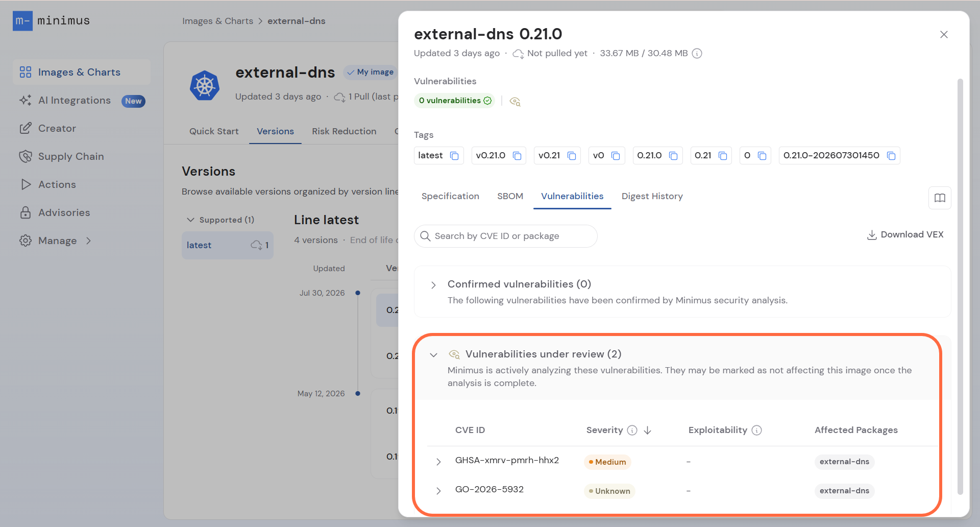Click external-dns package in GHSA row
Viewport: 980px width, 527px height.
[844, 462]
